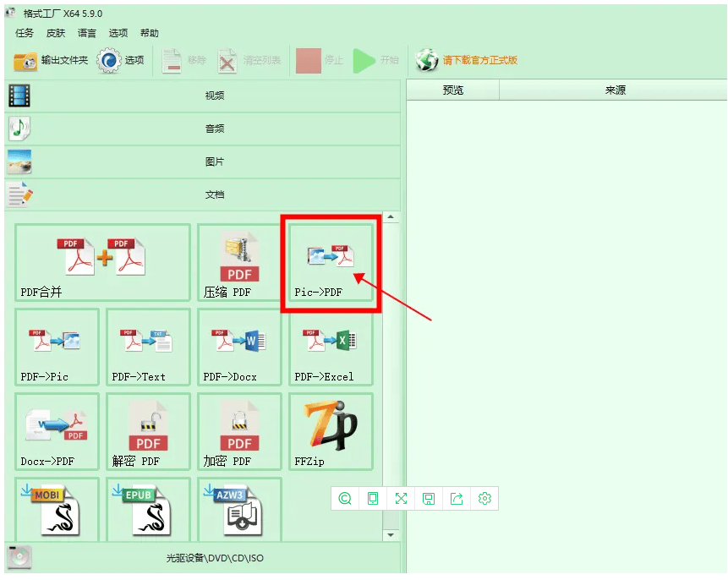Click scrollbar down arrow in tool list

click(391, 535)
